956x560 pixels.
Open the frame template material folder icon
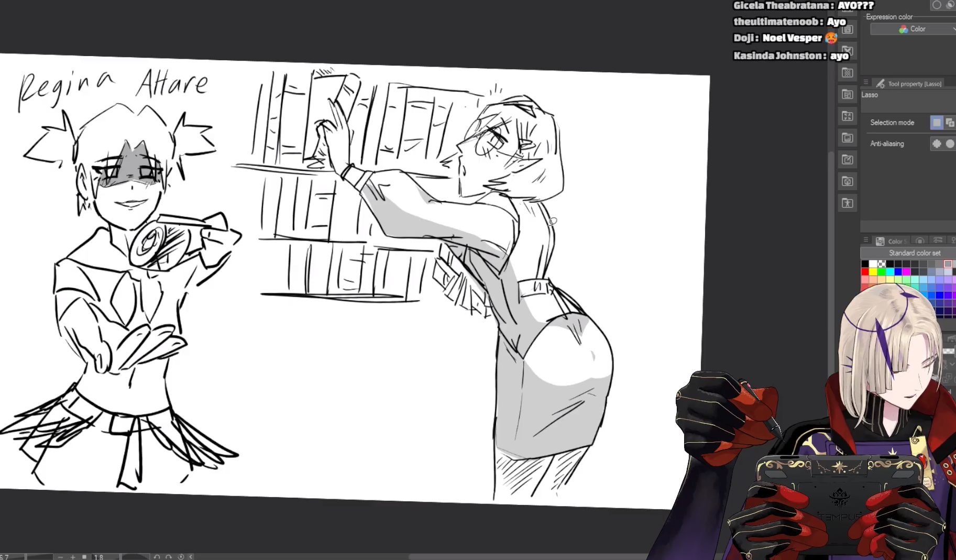point(848,94)
